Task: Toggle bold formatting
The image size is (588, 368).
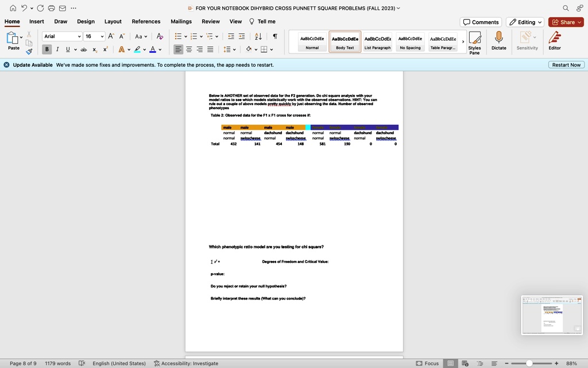Action: 47,49
